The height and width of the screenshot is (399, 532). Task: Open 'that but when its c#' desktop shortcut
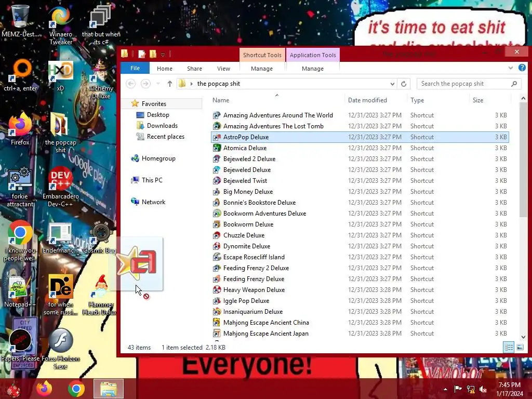(101, 24)
